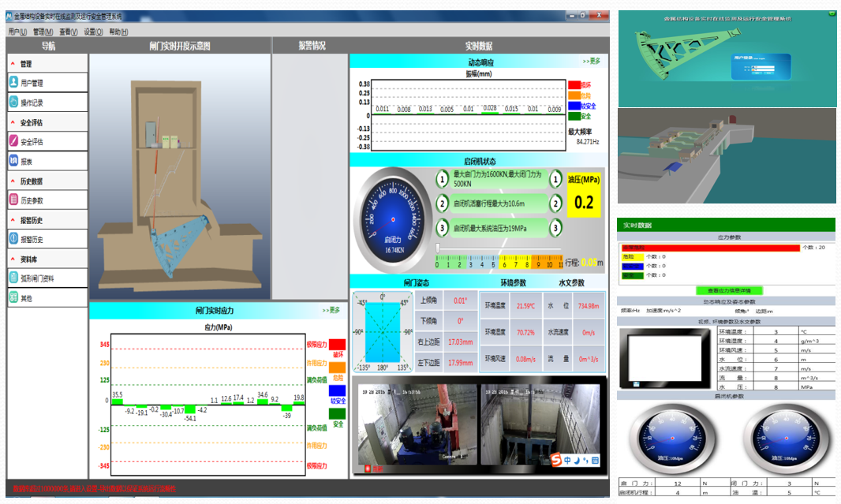841x504 pixels.
Task: Click the 操作记录 hand icon
Action: tap(14, 102)
